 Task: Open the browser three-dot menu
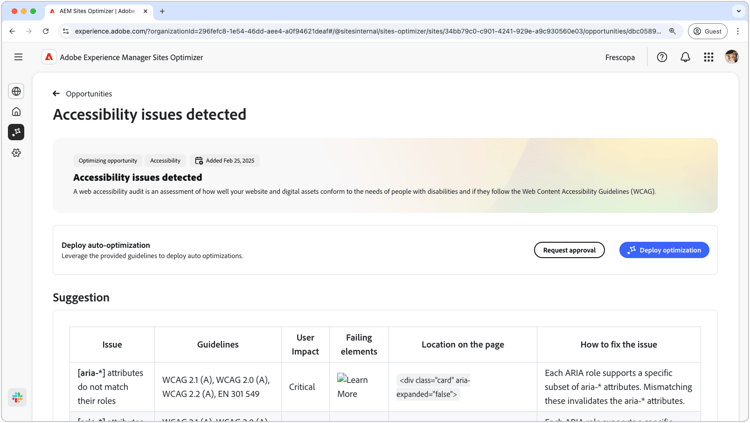click(x=738, y=31)
